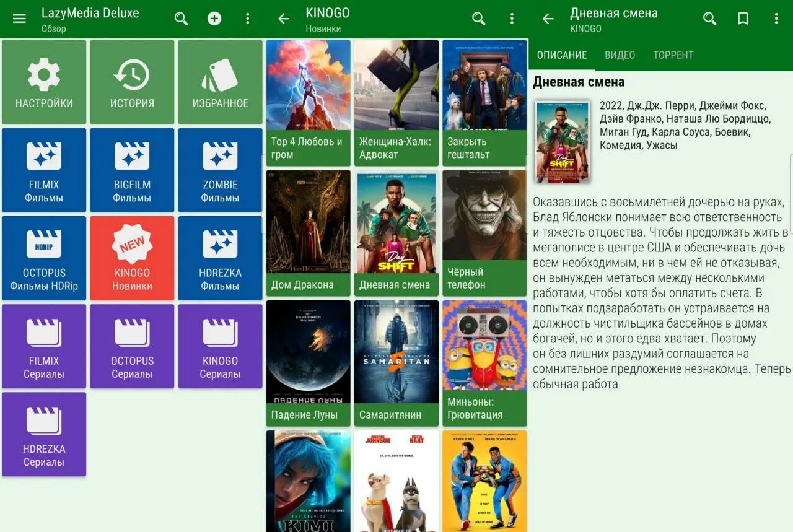Open the cartoon dogs movie poster
This screenshot has height=532, width=793.
pos(396,481)
